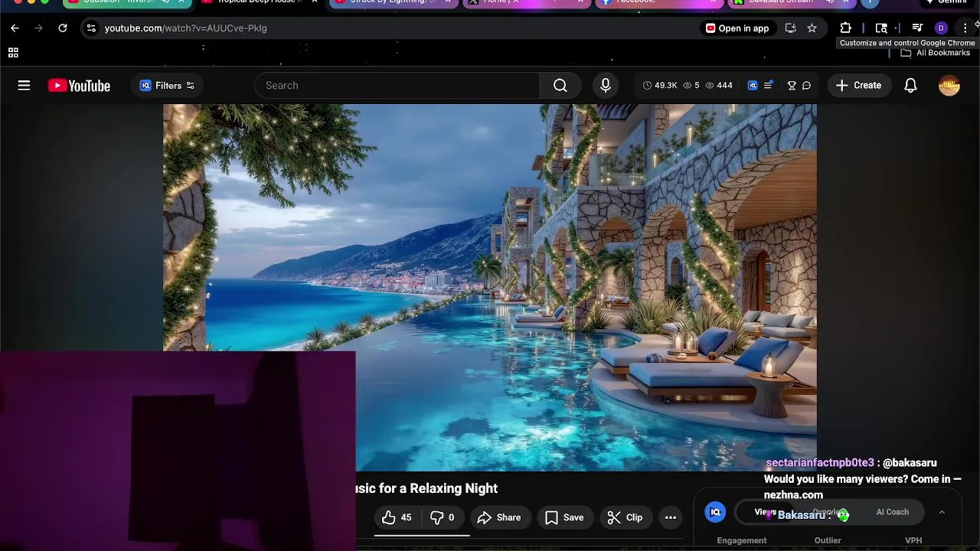Switch to the Struck By Lightning browser tab
Screen dimensions: 980x551
[x=392, y=2]
